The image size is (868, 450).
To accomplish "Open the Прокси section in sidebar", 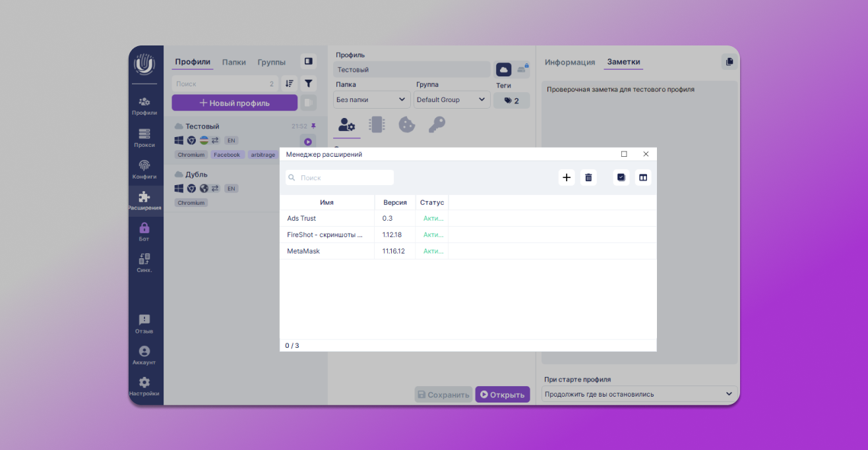I will tap(144, 138).
